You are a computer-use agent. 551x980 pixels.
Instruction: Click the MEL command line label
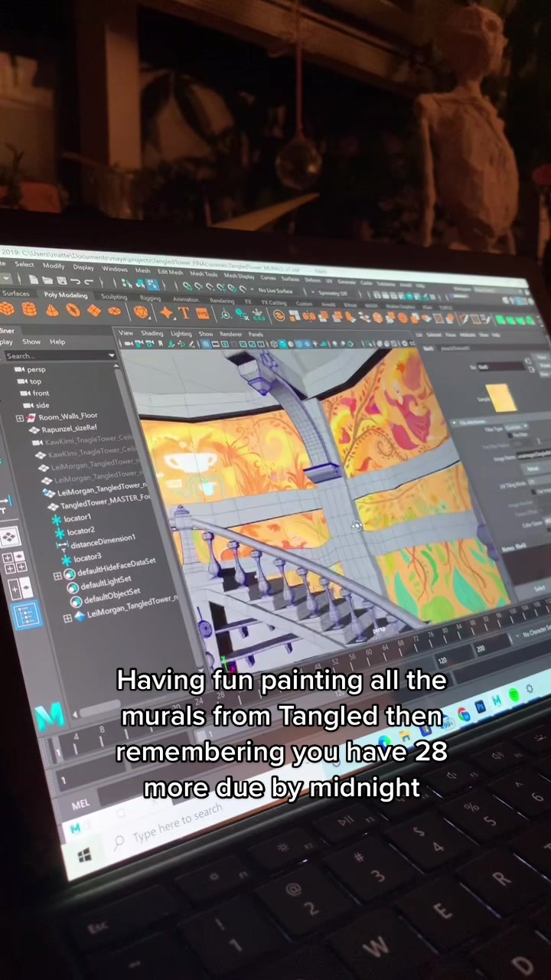click(80, 805)
